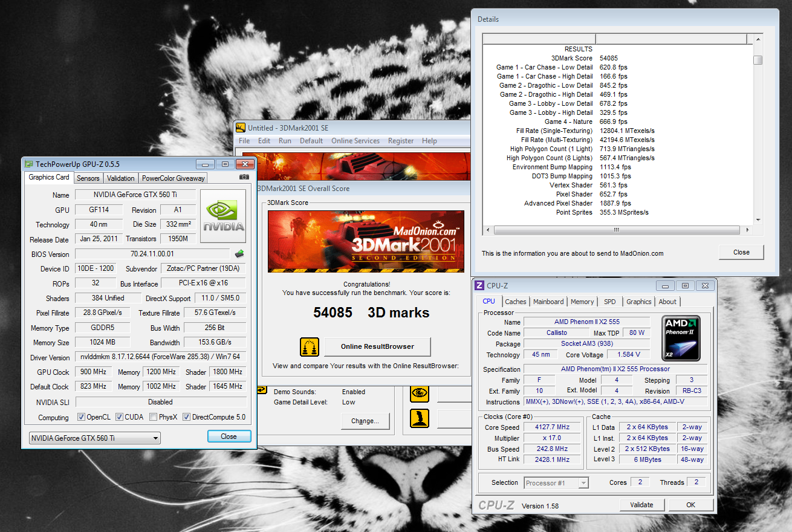Image resolution: width=792 pixels, height=532 pixels.
Task: Click the BIOS version save chip icon
Action: 240,254
